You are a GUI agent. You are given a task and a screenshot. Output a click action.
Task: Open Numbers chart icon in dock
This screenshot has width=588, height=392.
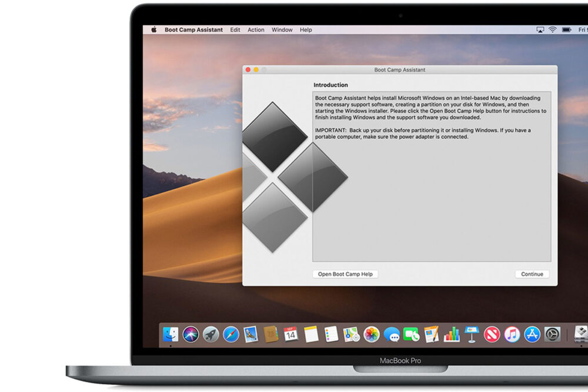click(x=452, y=334)
